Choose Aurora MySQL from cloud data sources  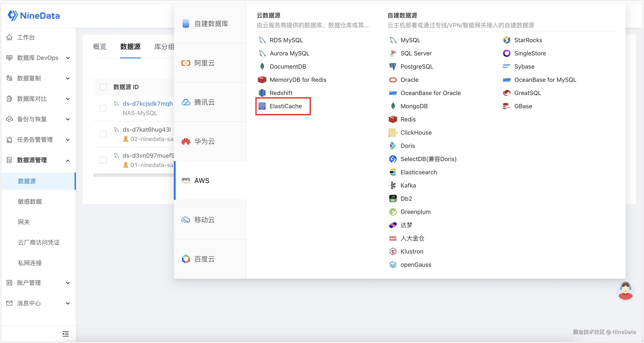click(289, 53)
